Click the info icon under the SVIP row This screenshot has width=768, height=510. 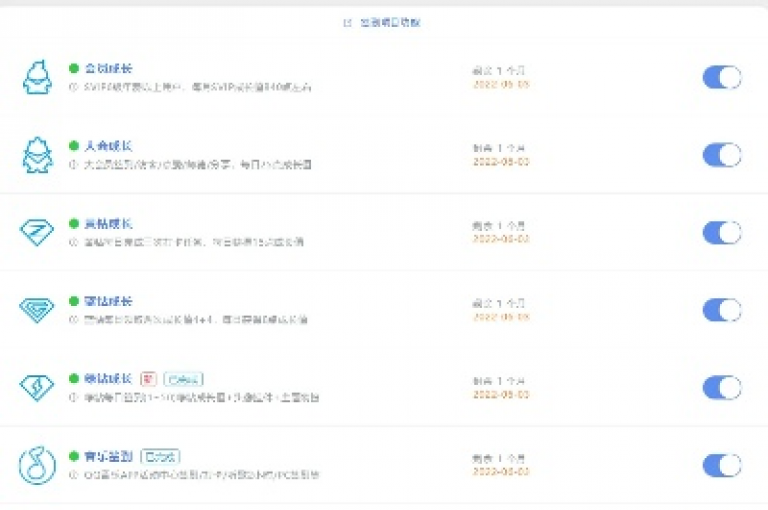[x=73, y=87]
